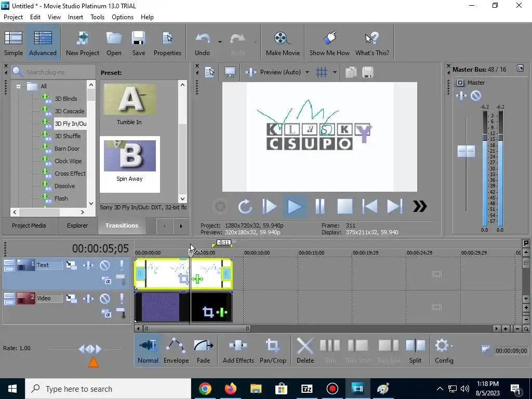
Task: Switch to the Project Media tab
Action: tap(29, 225)
